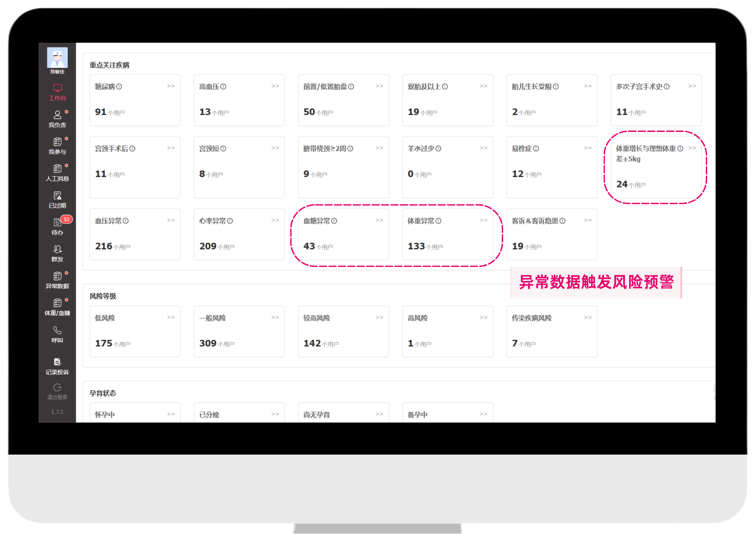Click the 133 users count under 体重异常

[417, 246]
